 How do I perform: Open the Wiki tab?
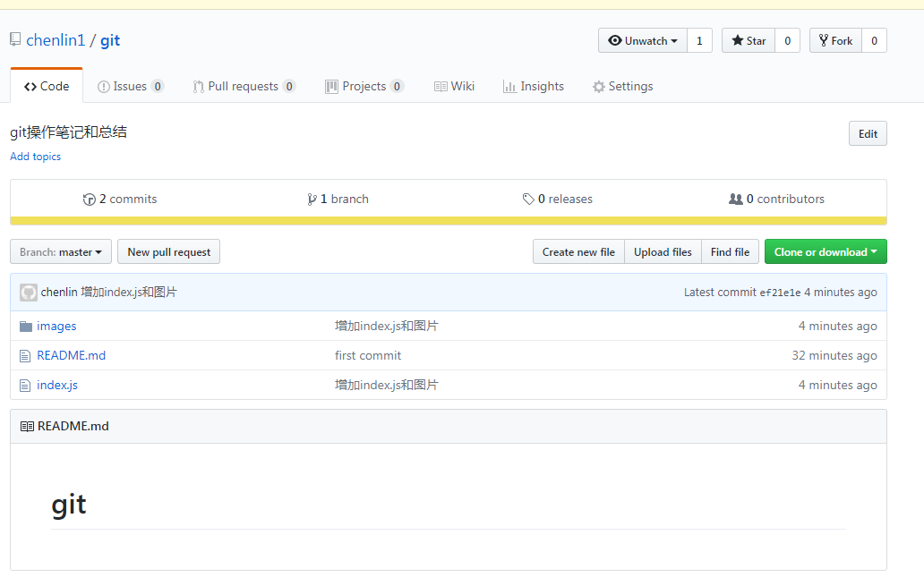(454, 87)
